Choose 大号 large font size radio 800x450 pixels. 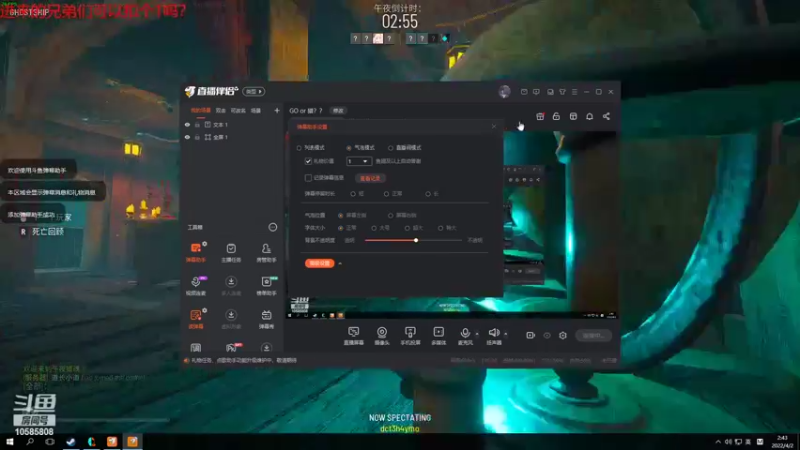374,228
